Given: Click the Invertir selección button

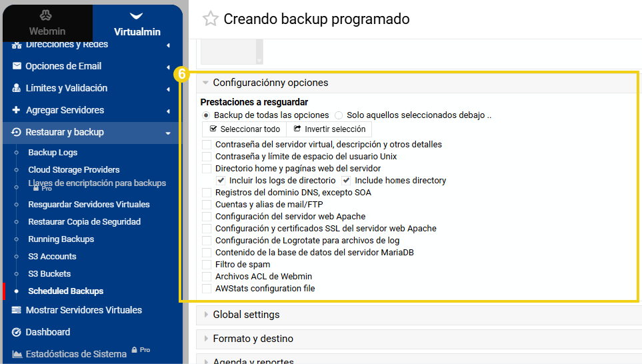Looking at the screenshot, I should (329, 129).
